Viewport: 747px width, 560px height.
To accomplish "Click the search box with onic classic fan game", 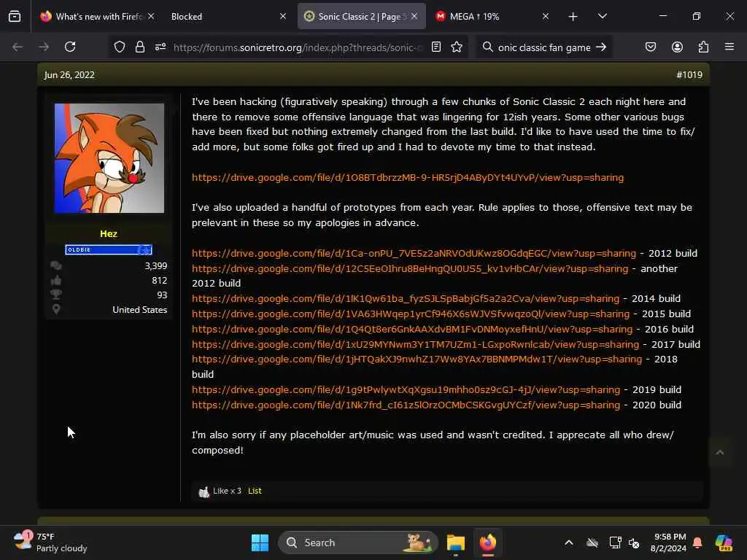I will tap(544, 47).
